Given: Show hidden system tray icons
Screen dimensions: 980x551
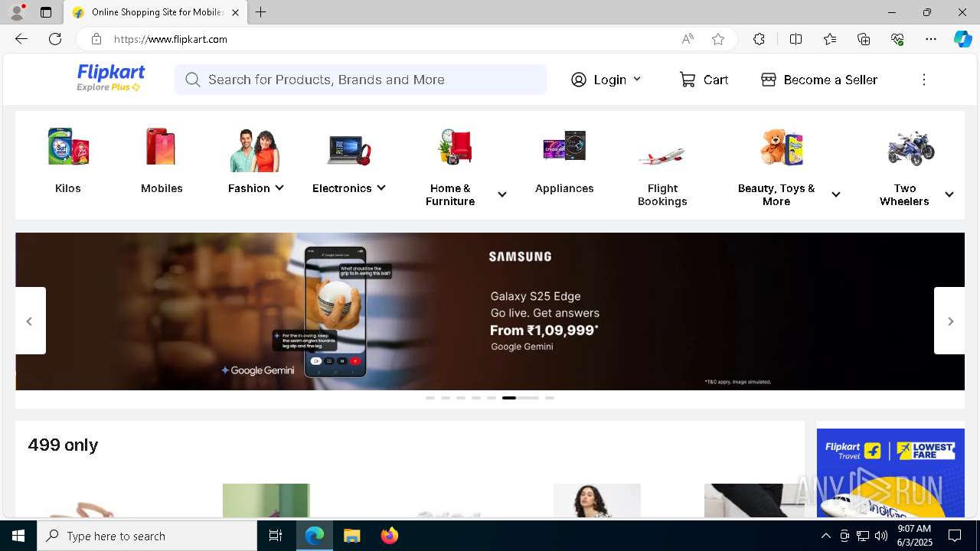Looking at the screenshot, I should (x=825, y=536).
